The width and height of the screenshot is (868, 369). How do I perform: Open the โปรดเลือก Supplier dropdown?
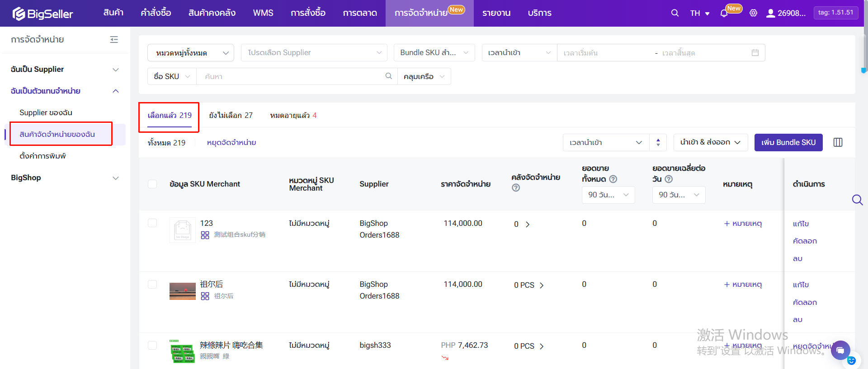tap(314, 53)
